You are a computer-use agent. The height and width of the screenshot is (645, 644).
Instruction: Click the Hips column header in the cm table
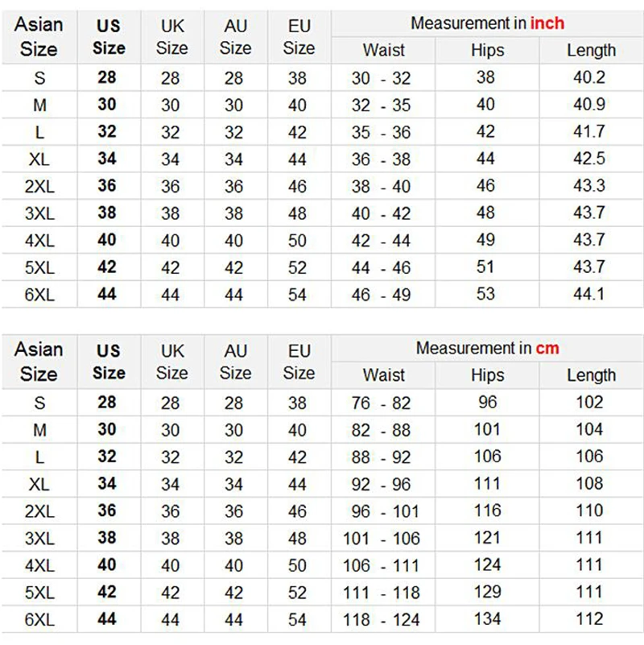pyautogui.click(x=487, y=375)
